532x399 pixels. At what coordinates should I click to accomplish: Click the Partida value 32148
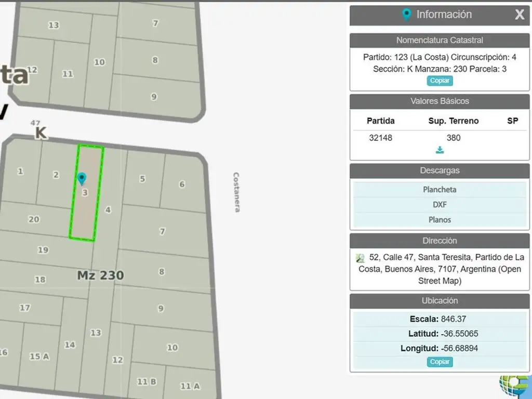[380, 138]
